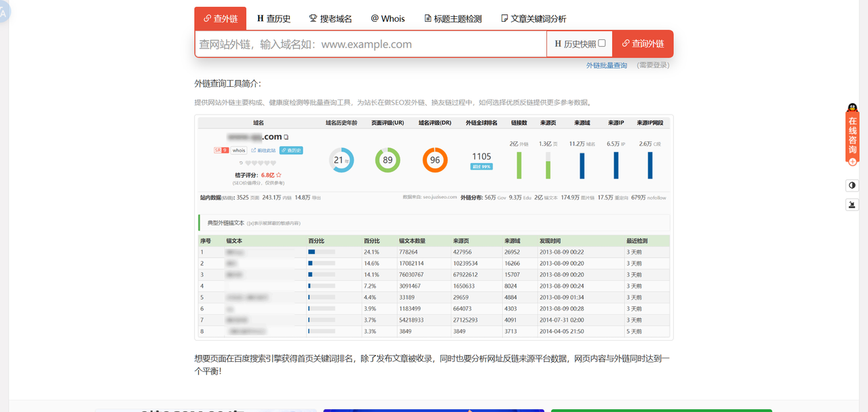Select the 搜老域名 tab
This screenshot has width=868, height=412.
[331, 18]
